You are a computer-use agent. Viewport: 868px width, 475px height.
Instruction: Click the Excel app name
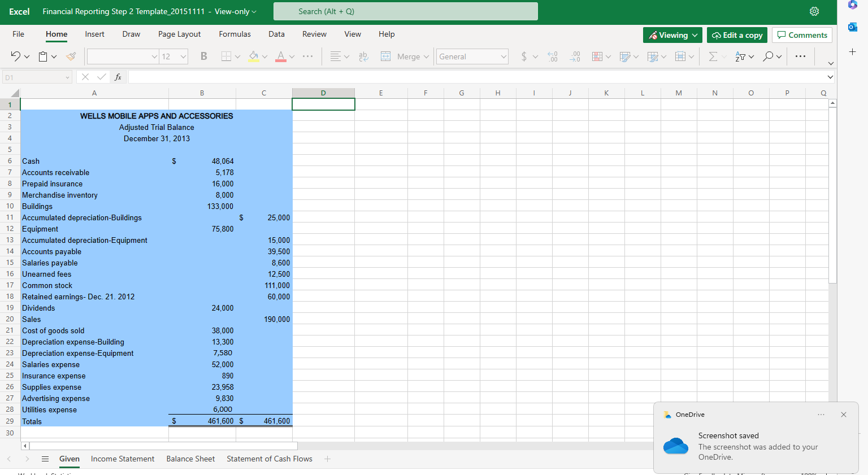coord(19,11)
